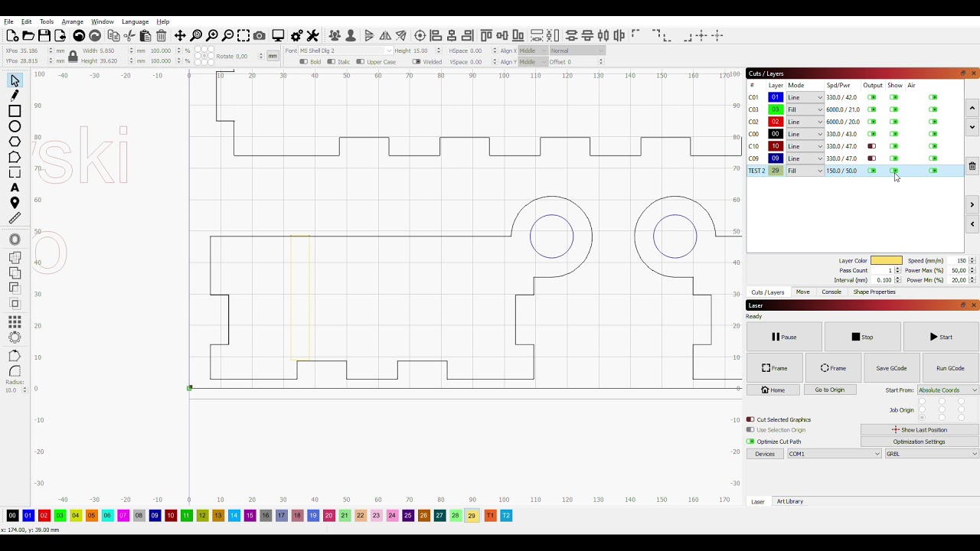Toggle Welded text option

pos(416,62)
